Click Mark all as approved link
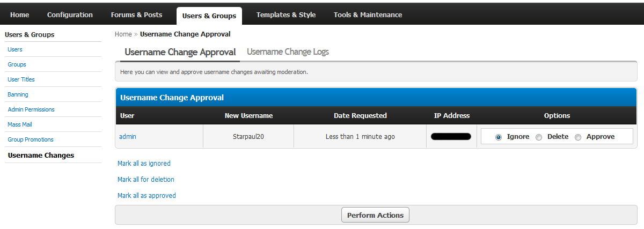 click(x=147, y=196)
